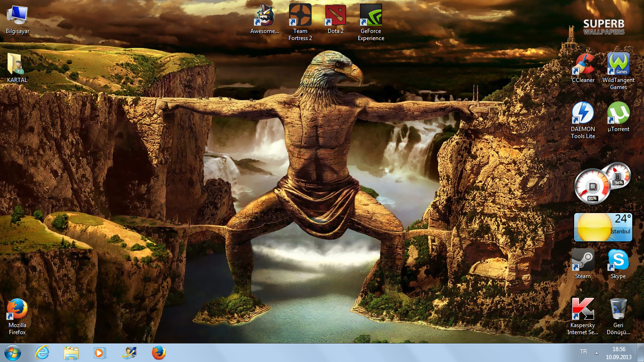Open the CCleaner desktop shortcut
Screen dimensions: 644x362
pos(583,68)
